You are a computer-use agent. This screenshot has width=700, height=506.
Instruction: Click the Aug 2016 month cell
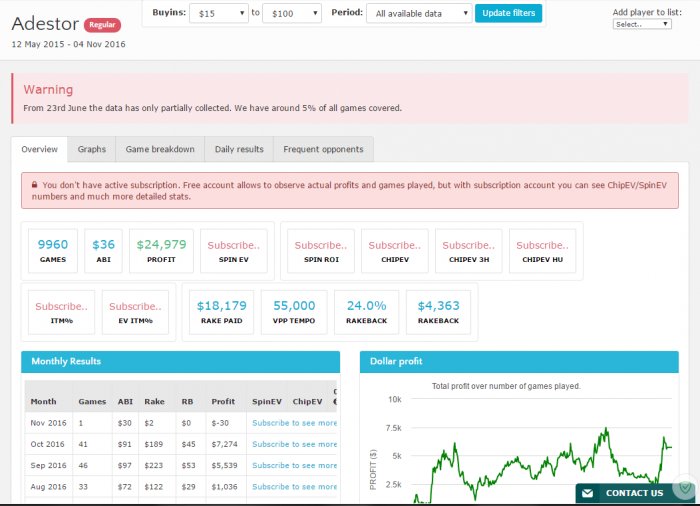coord(48,486)
